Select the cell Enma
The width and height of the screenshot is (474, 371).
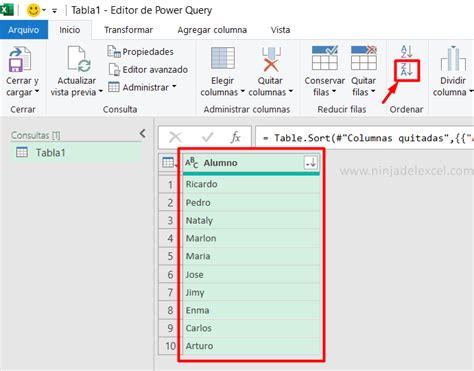[x=251, y=310]
